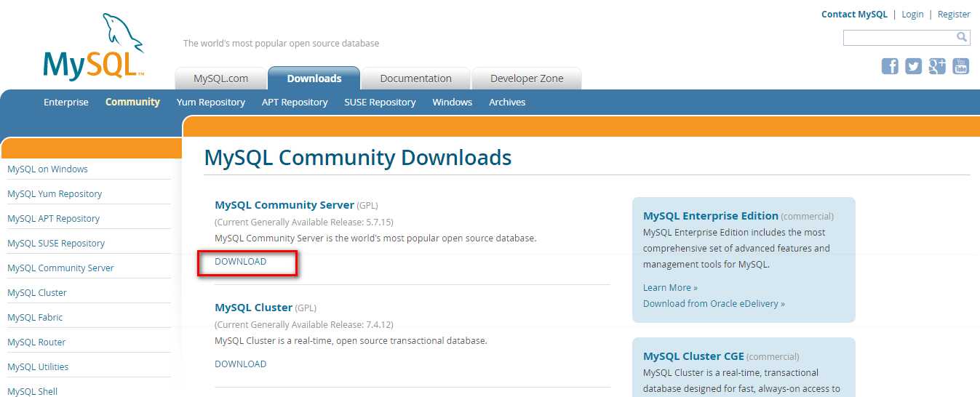The width and height of the screenshot is (980, 397).
Task: Open Windows in navigation bar
Action: pos(453,103)
